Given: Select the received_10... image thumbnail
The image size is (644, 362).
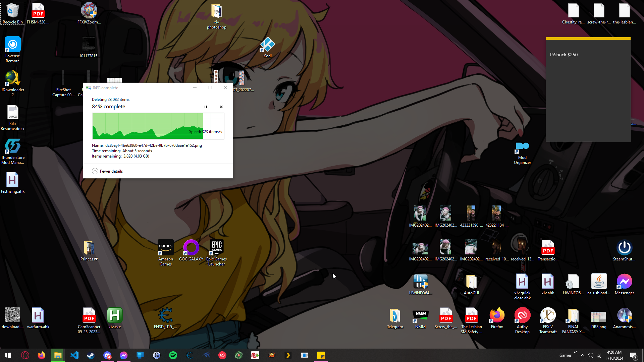Looking at the screenshot, I should [497, 250].
